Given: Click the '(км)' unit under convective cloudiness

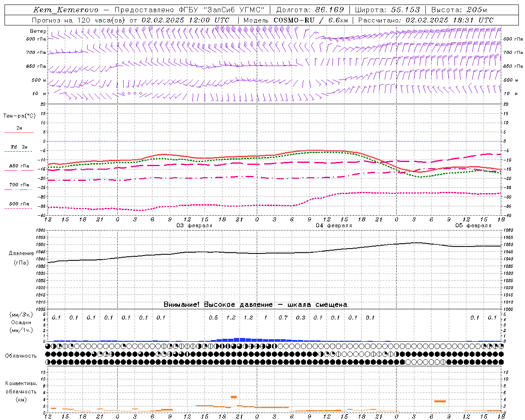Looking at the screenshot, I should [x=21, y=399].
